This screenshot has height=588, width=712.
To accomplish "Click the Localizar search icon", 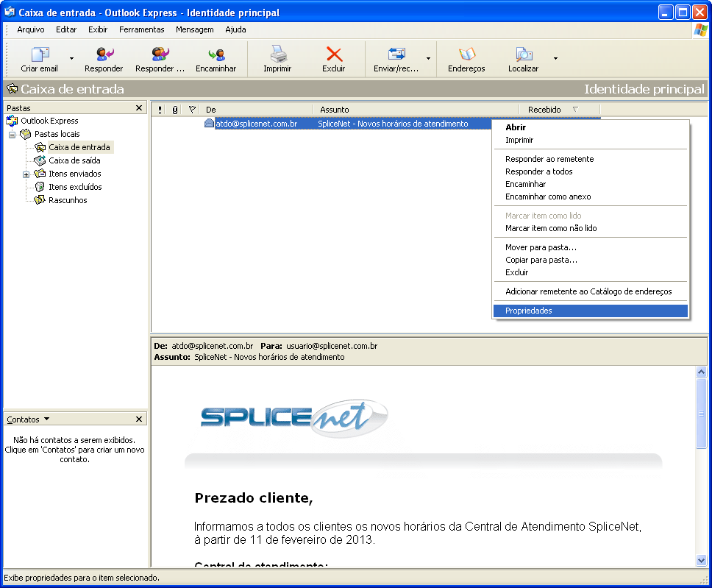I will [x=524, y=54].
